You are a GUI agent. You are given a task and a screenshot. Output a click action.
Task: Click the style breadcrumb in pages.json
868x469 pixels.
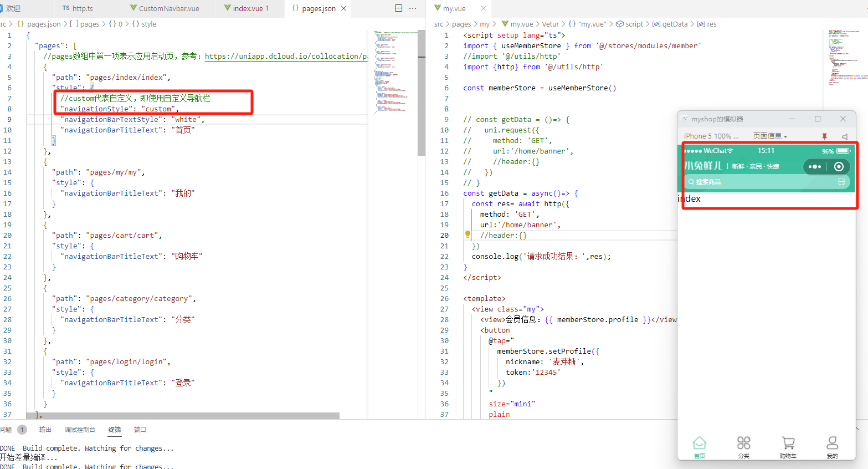[x=144, y=24]
